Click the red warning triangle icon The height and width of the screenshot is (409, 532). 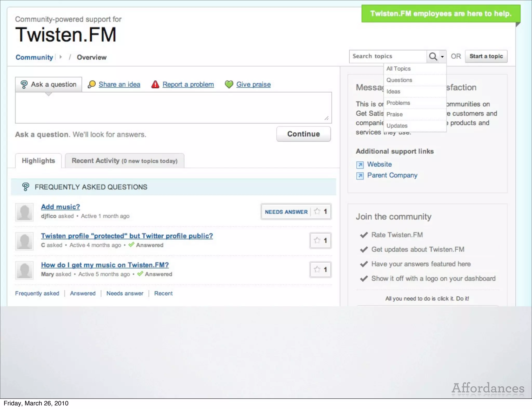[x=155, y=84]
